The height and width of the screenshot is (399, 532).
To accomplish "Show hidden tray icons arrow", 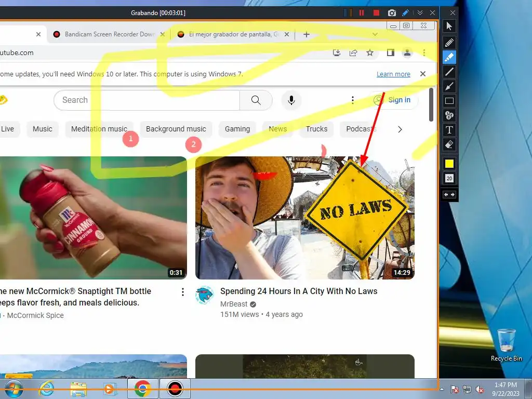I will pyautogui.click(x=442, y=389).
